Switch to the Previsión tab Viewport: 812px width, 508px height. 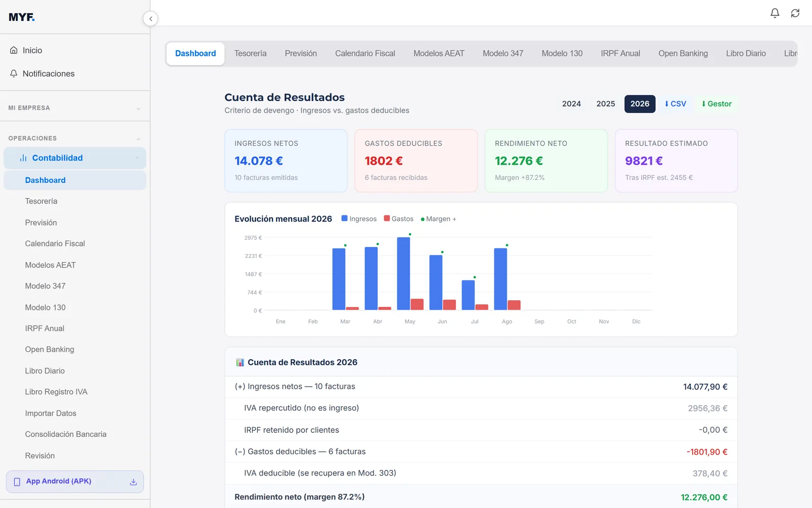click(x=300, y=53)
